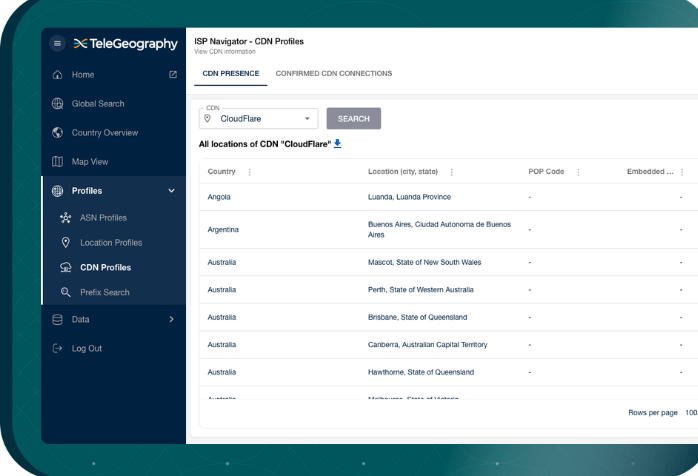
Task: Click Luanda, Luanda Province cell
Action: tap(409, 197)
